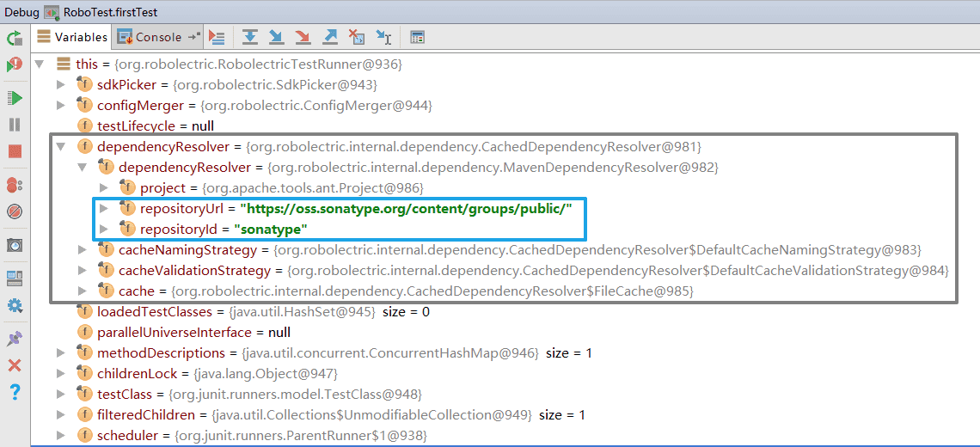Viewport: 980px width, 447px height.
Task: Click the Run to Cursor toolbar icon
Action: pyautogui.click(x=383, y=38)
